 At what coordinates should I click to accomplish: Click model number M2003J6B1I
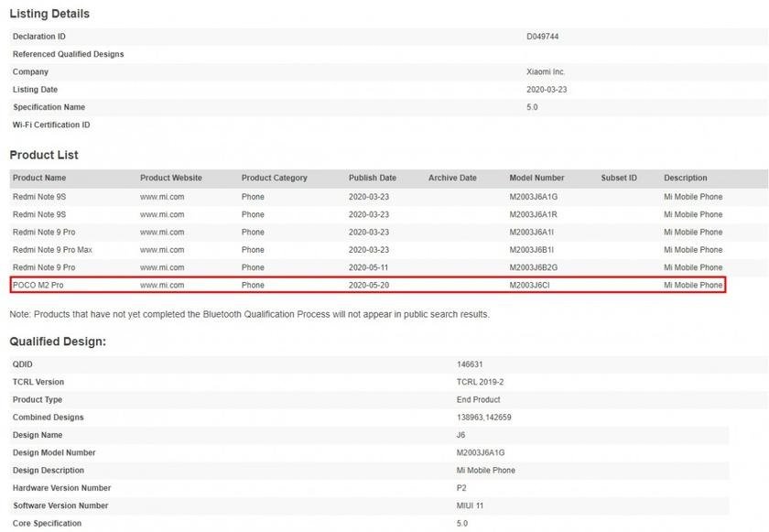point(531,250)
